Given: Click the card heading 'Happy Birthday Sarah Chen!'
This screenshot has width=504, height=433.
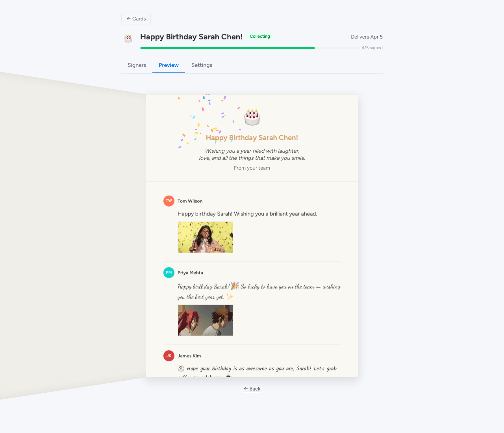Looking at the screenshot, I should [252, 138].
